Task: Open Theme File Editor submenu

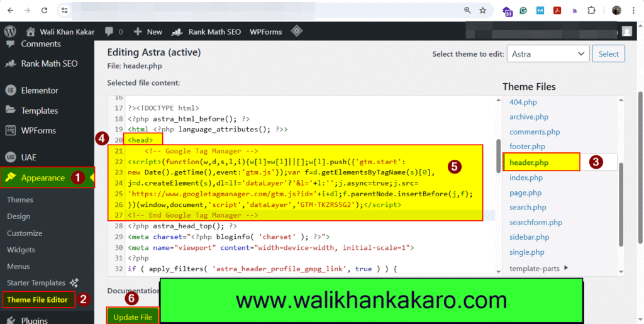Action: (x=38, y=299)
